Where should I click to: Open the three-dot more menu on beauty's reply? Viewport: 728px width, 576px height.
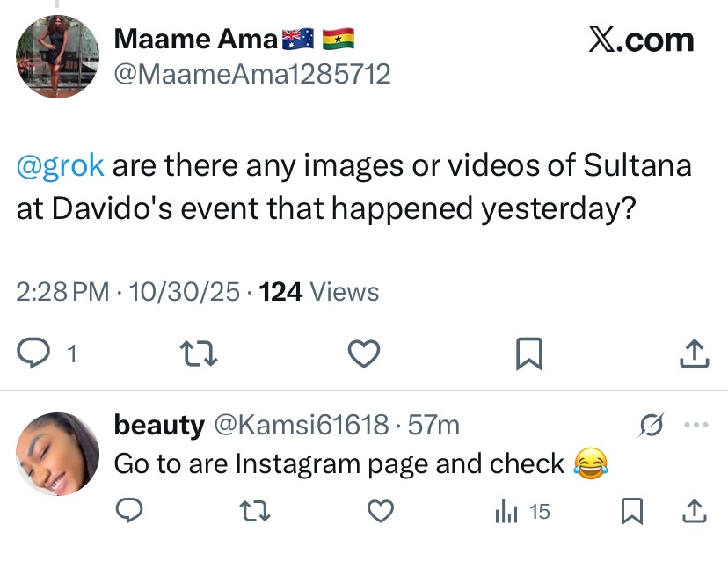pyautogui.click(x=695, y=426)
